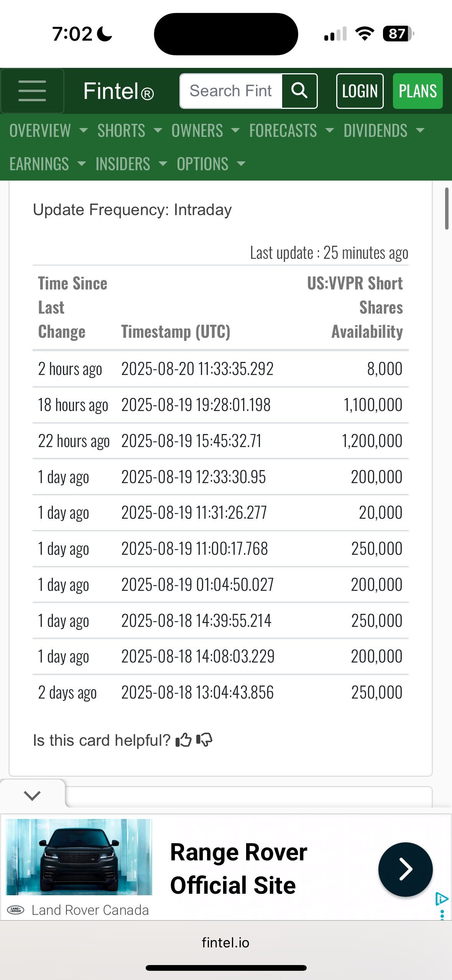Open the INSIDERS menu
This screenshot has width=452, height=980.
(131, 164)
